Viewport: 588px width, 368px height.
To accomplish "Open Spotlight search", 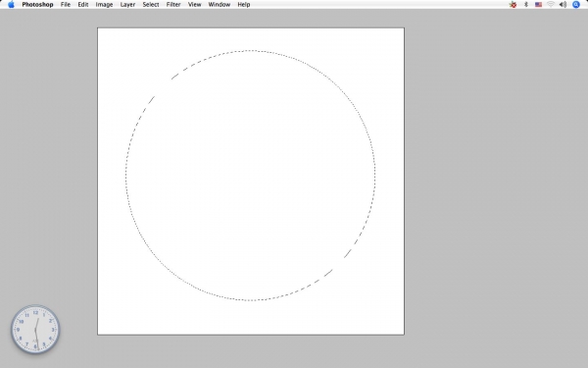I will coord(576,5).
